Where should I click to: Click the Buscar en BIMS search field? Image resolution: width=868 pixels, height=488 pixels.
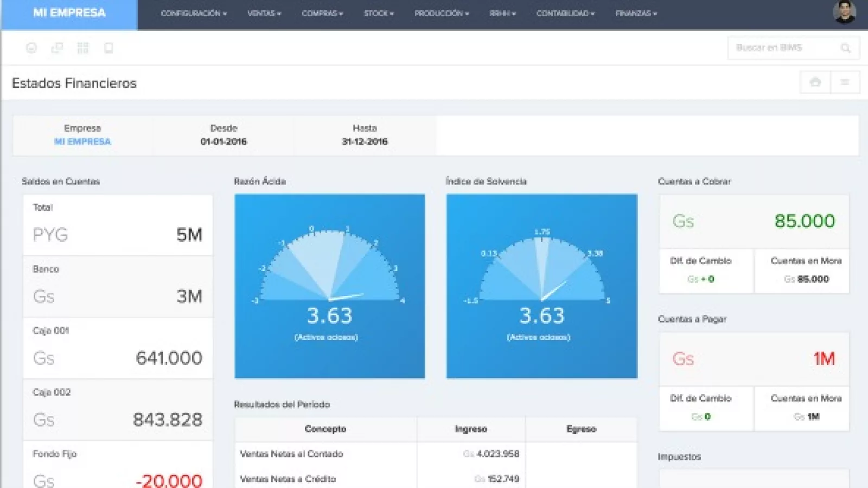[x=781, y=48]
